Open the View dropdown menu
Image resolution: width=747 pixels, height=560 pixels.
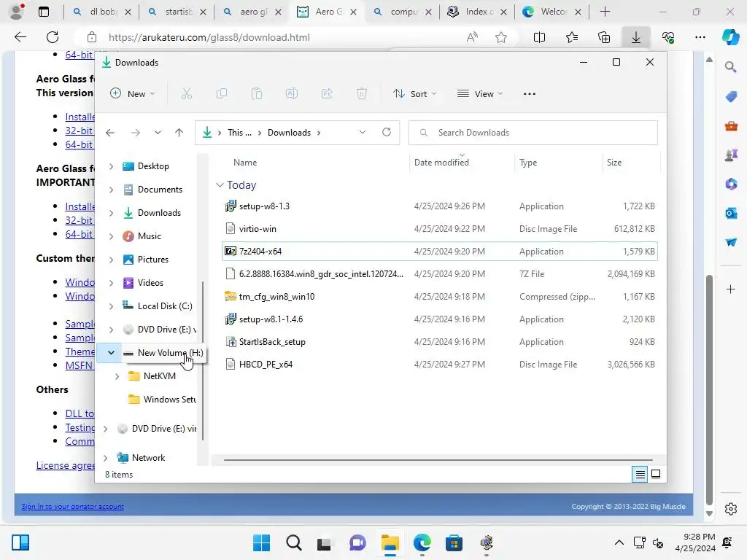(480, 94)
